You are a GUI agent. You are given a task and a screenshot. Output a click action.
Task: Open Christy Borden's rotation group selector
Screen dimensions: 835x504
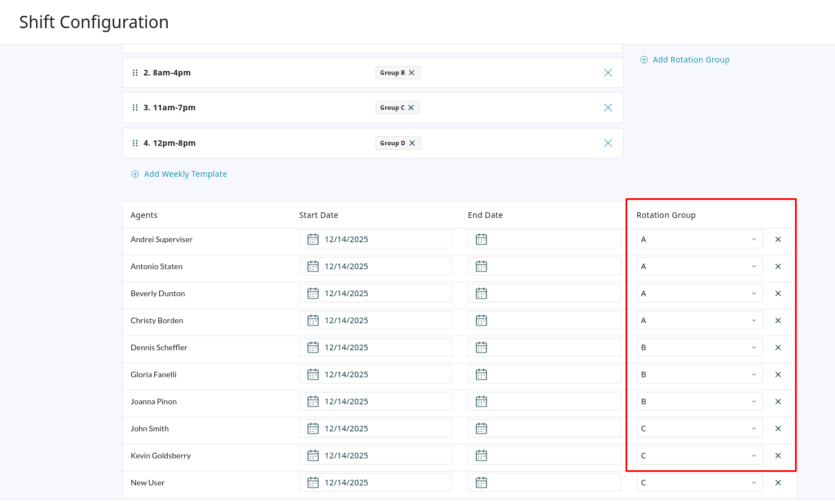[699, 320]
